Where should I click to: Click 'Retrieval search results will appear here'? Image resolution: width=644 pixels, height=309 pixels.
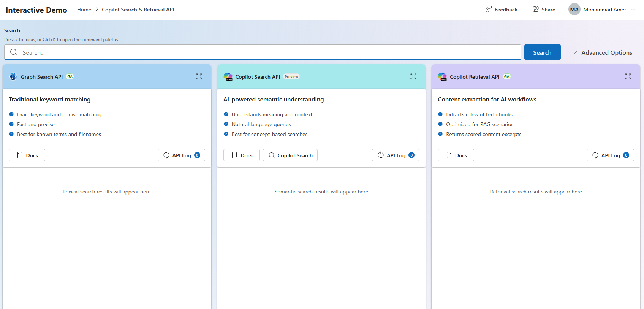pos(536,192)
